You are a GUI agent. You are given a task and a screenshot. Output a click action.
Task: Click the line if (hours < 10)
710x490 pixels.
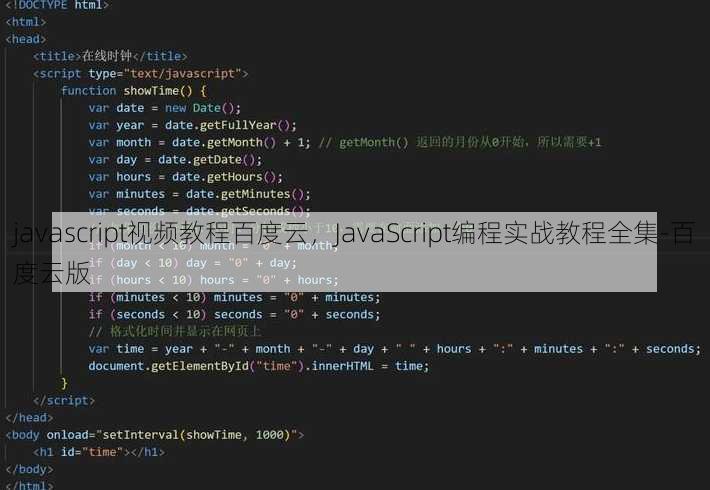[x=213, y=280]
